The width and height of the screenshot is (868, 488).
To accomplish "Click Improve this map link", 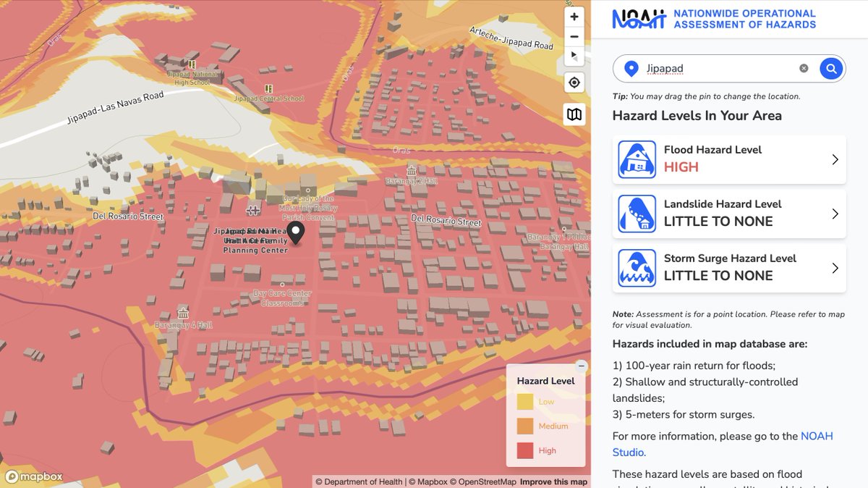I will pos(553,482).
